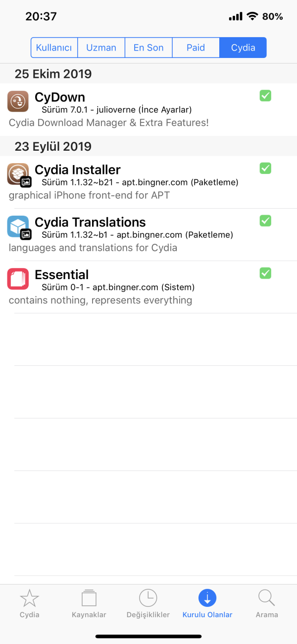Toggle the Cydia Installer green checkmark
This screenshot has height=644, width=297.
pyautogui.click(x=265, y=169)
